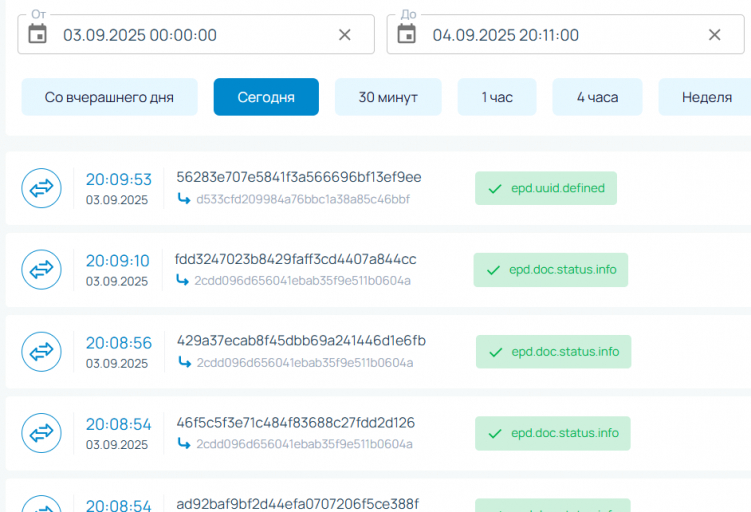Click reply arrow icon beside d533cfd209984a76bbc1a38a85c46bbf
This screenshot has height=512, width=751.
click(x=184, y=198)
